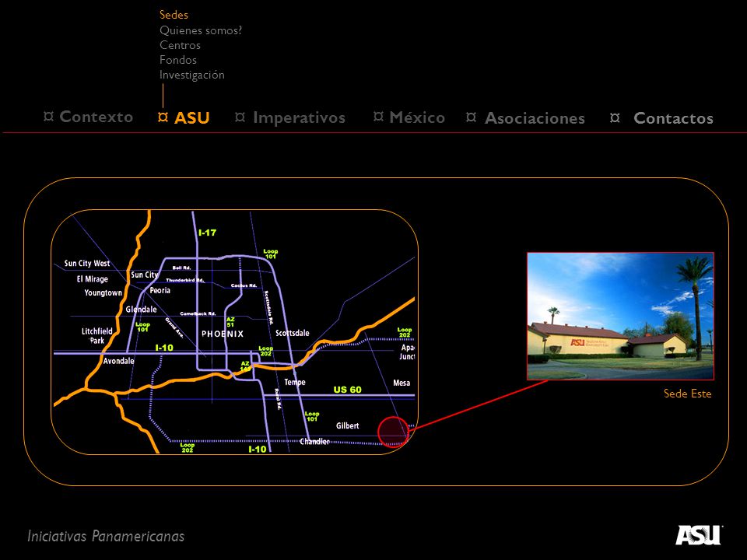This screenshot has height=560, width=747.
Task: Click the Tempe label on the map
Action: [x=295, y=382]
